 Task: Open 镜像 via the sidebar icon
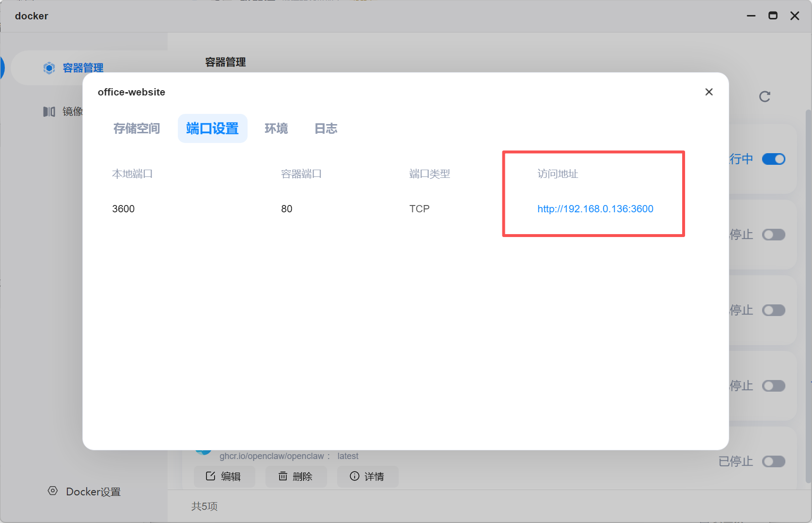[x=49, y=112]
